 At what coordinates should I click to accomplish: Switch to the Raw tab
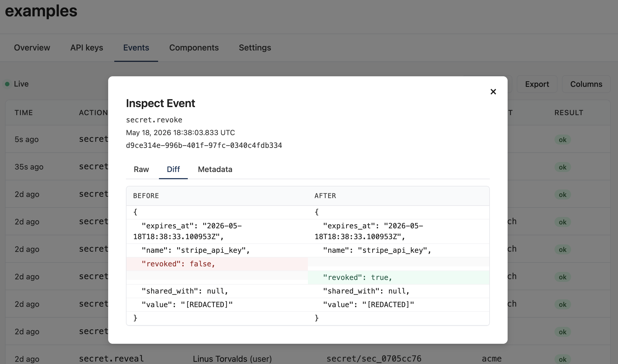click(141, 169)
